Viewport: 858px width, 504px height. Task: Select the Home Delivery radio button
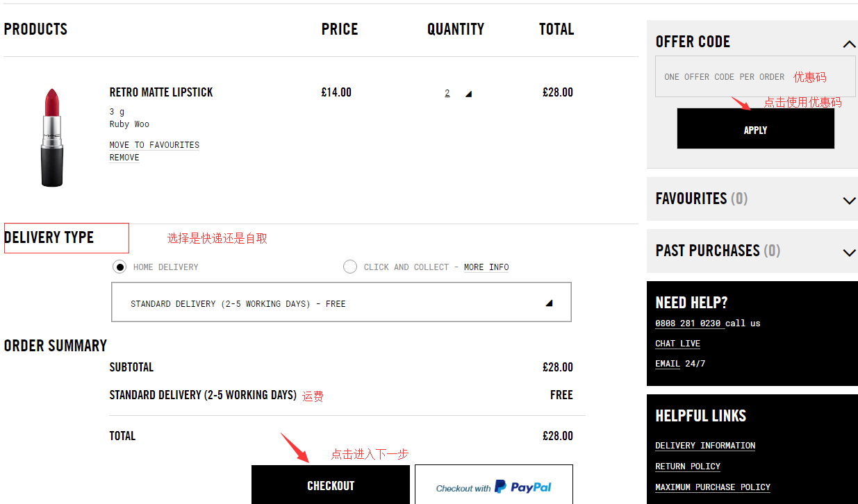pos(119,267)
